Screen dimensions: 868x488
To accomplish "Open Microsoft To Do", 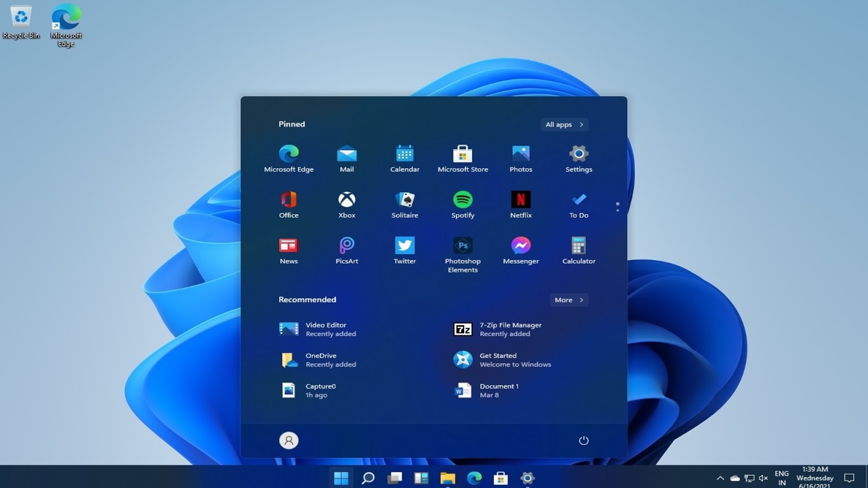I will (578, 201).
